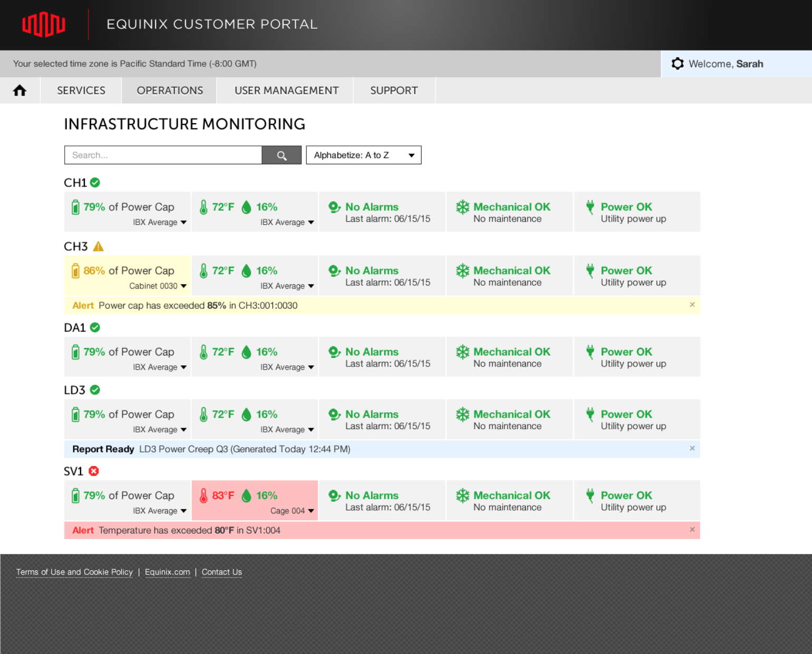Expand CH3 Cabinet 0030 dropdown

pos(158,286)
